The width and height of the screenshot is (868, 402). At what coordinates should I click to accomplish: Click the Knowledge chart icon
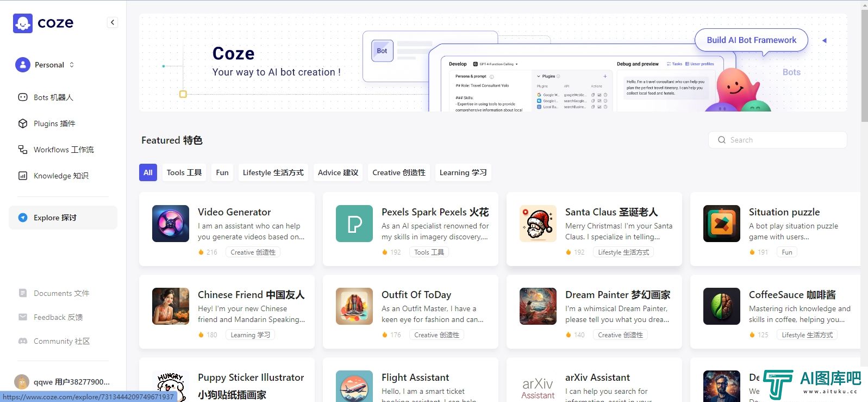(23, 176)
